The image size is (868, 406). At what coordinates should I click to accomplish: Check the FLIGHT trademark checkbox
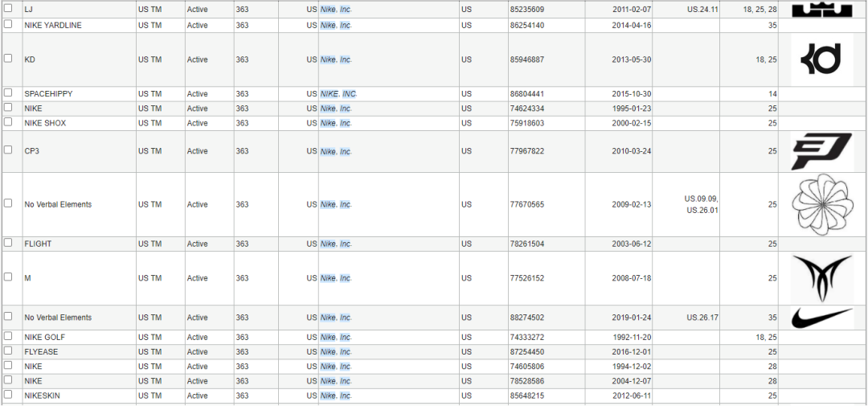coord(8,243)
